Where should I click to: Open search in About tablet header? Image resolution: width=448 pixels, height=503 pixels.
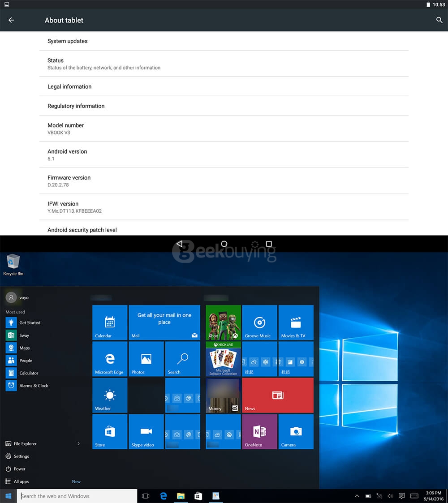pyautogui.click(x=439, y=20)
